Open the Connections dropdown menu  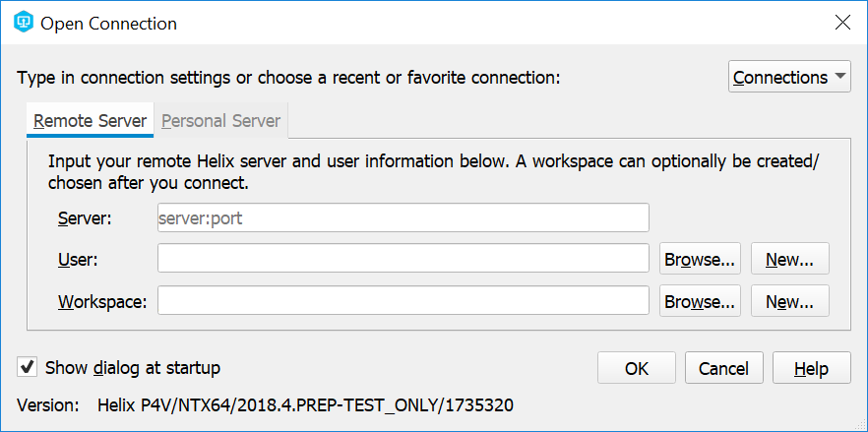[x=789, y=77]
